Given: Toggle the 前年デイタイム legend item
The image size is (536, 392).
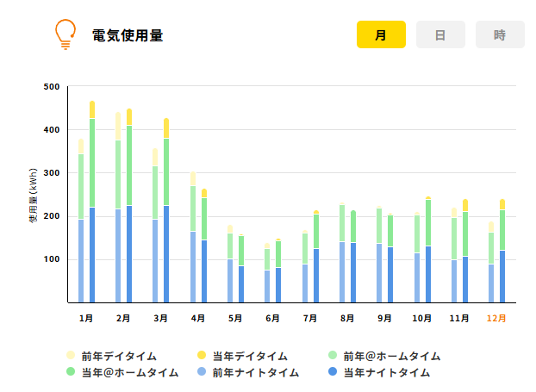Looking at the screenshot, I should (x=112, y=356).
